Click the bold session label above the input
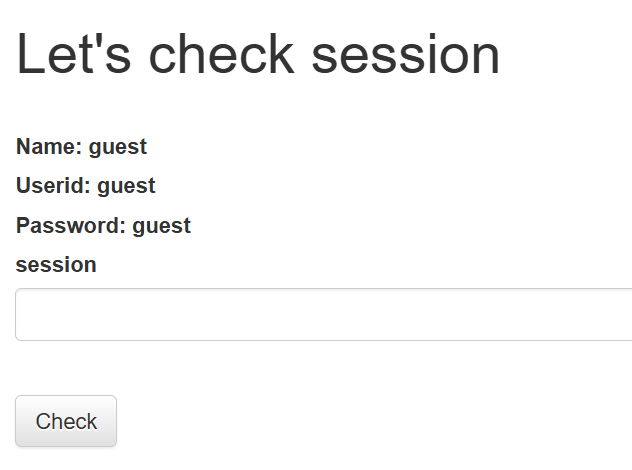632x470 pixels. click(x=56, y=265)
